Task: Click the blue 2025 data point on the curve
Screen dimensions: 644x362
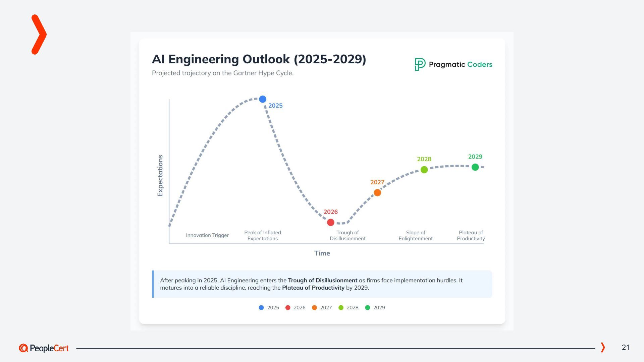Action: (x=263, y=99)
